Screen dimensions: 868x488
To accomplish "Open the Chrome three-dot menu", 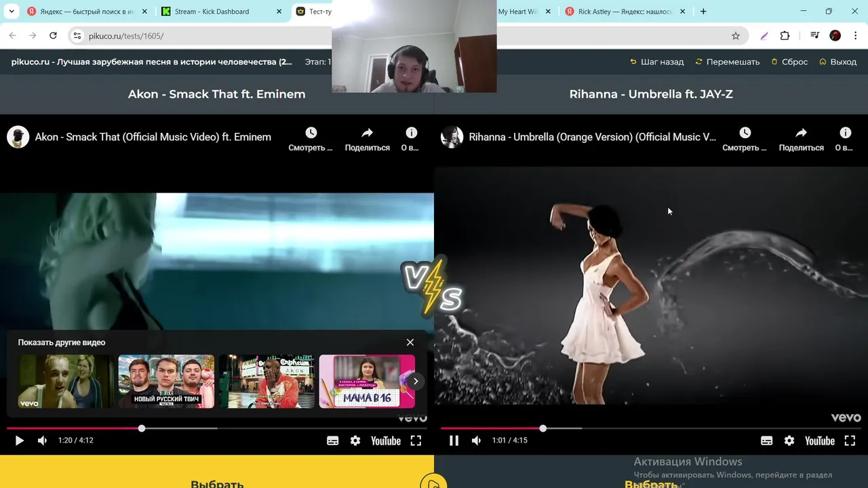I will [856, 36].
